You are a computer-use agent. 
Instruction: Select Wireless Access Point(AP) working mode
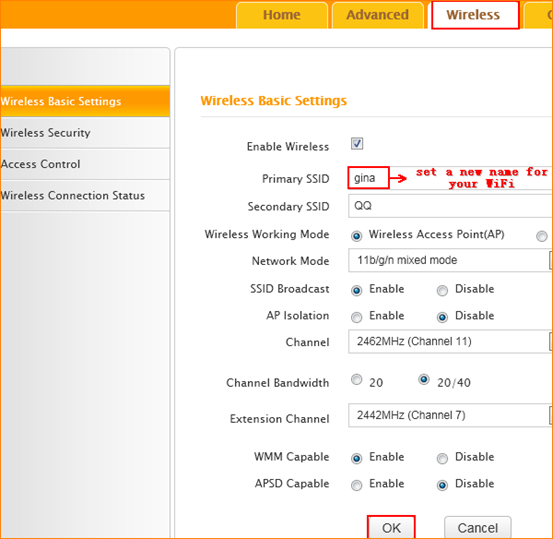point(357,236)
